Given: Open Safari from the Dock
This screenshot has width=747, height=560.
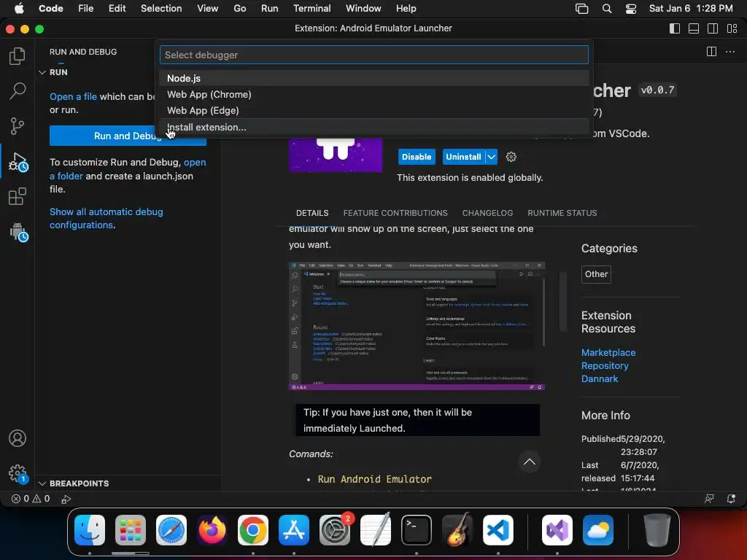Looking at the screenshot, I should pos(171,530).
